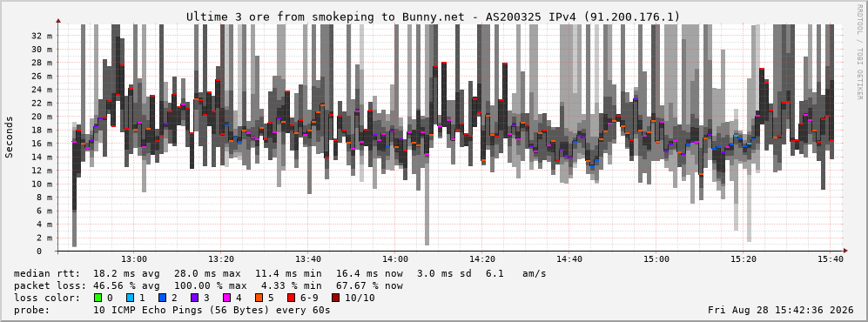Click the orange loss color 5 swatch
868x322 pixels.
260,298
